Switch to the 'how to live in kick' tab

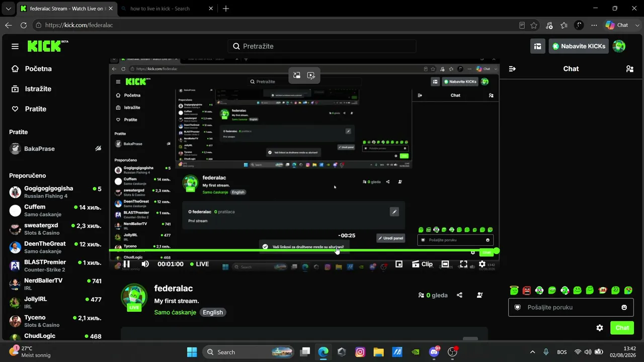coord(168,9)
